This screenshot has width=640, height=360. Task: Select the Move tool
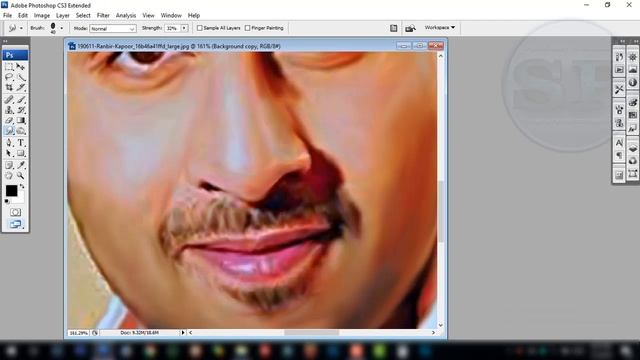tap(21, 66)
